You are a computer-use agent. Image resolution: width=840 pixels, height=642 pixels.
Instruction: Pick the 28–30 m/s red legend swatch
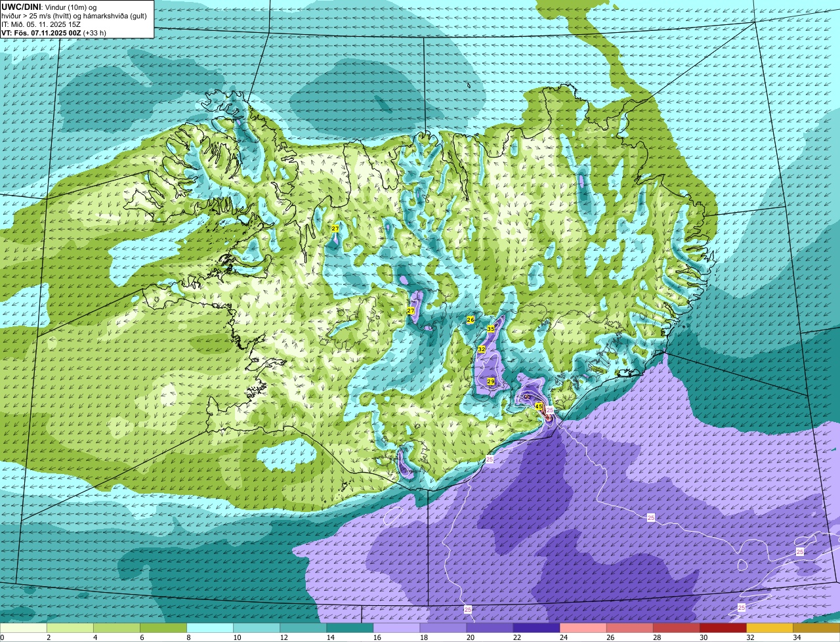pos(676,628)
